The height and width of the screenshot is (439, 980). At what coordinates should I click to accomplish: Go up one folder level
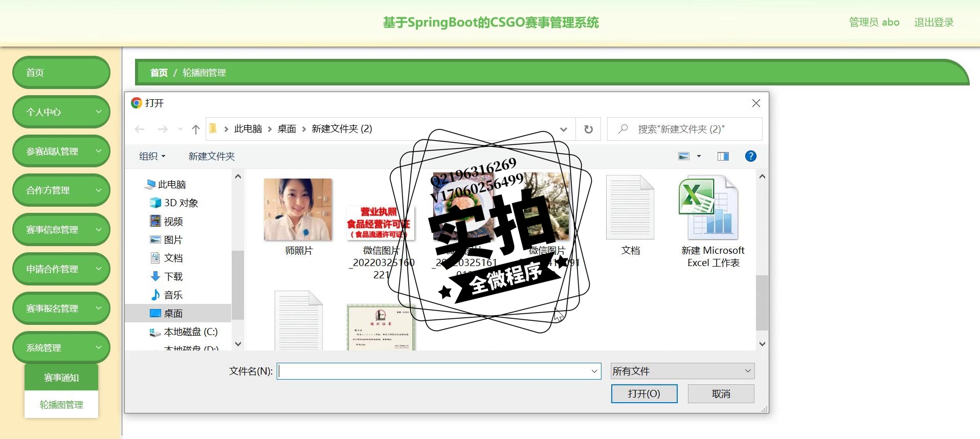coord(195,129)
